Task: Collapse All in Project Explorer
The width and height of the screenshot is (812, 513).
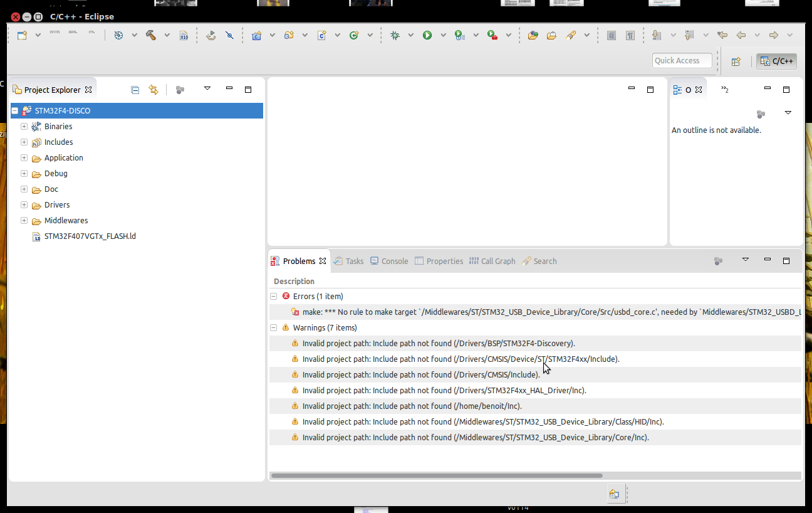Action: pos(135,90)
